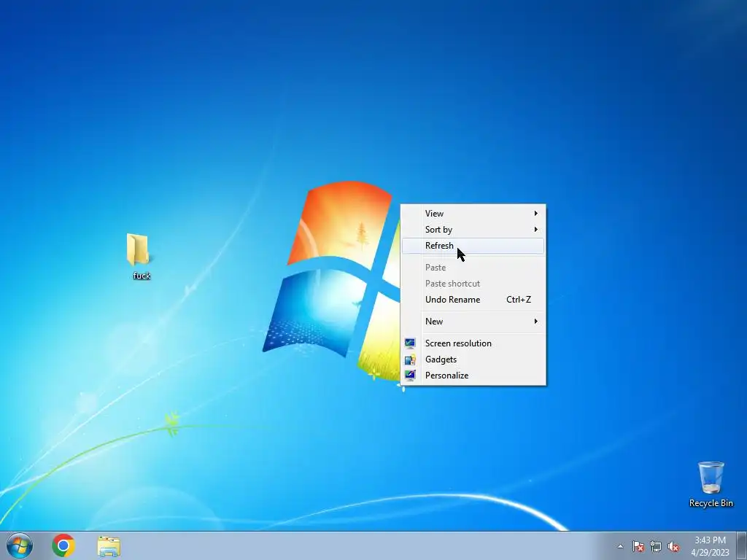
Task: Select the yellow folder icon on desktop
Action: [x=138, y=249]
